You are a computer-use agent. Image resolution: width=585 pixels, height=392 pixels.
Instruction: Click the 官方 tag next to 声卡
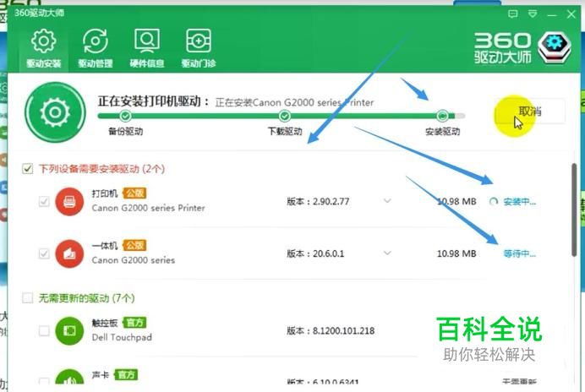[x=127, y=375]
